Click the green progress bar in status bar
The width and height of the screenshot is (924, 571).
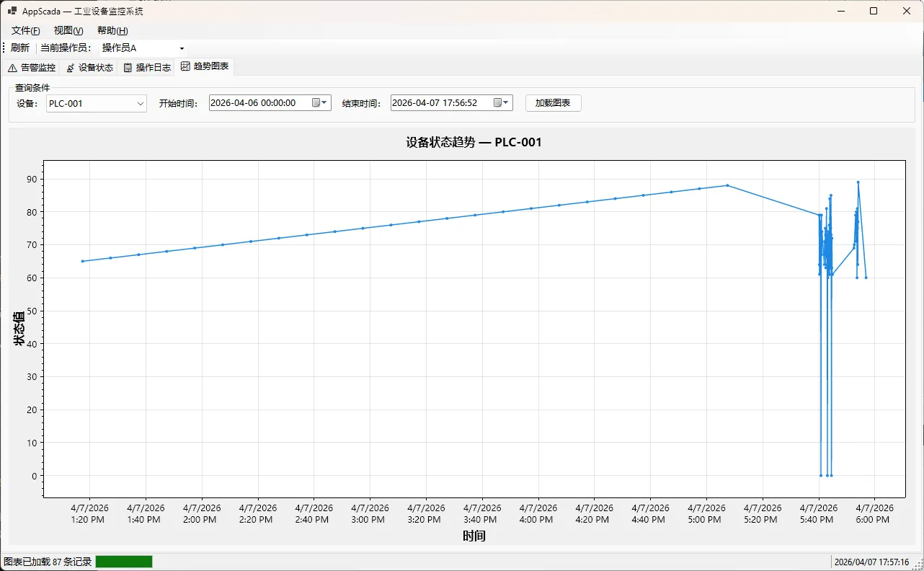coord(124,562)
